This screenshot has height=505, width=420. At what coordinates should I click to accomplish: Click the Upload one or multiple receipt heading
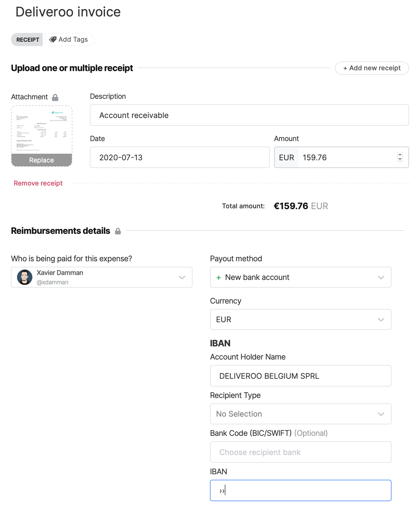click(x=72, y=68)
